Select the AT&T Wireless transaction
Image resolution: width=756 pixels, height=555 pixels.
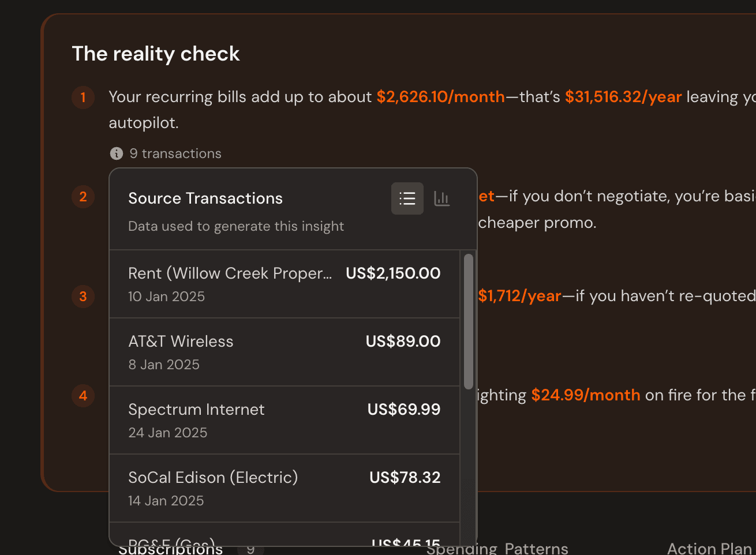point(284,352)
